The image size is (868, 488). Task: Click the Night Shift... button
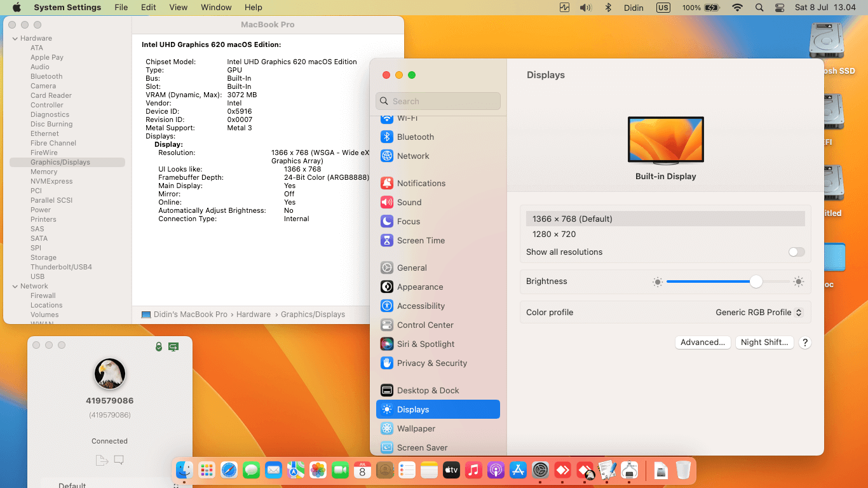coord(764,342)
